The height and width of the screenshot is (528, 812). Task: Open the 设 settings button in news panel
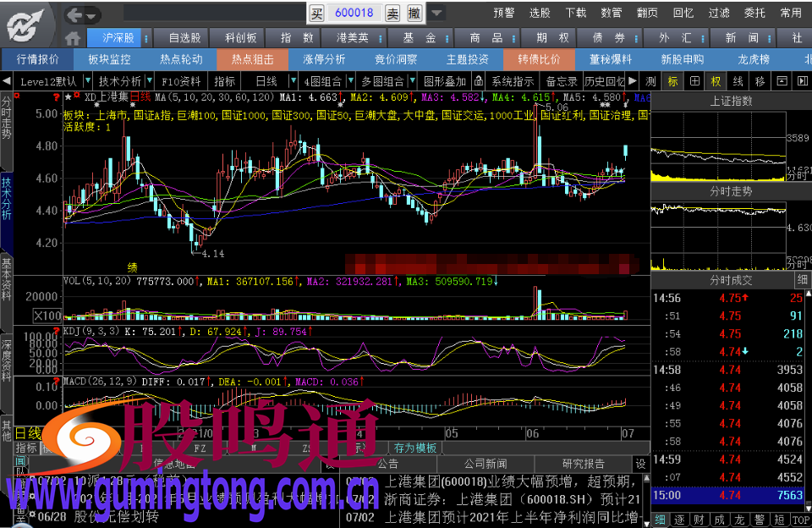pos(640,463)
